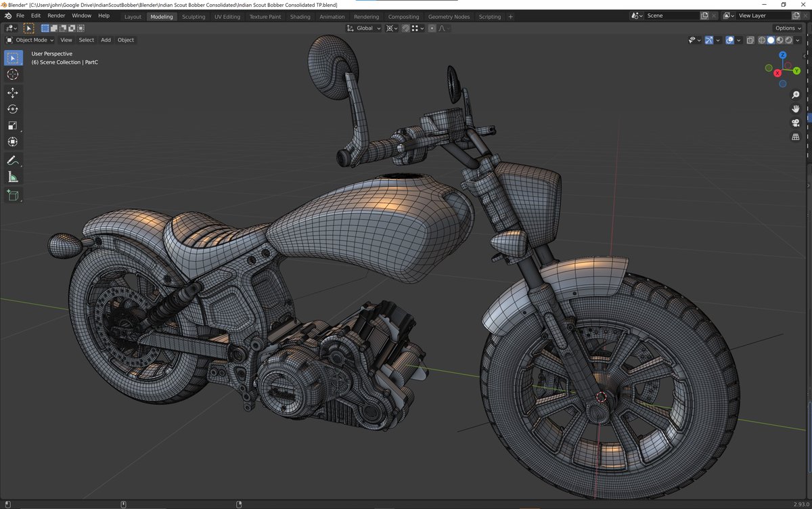The width and height of the screenshot is (812, 509).
Task: Activate the Rotate tool
Action: (13, 109)
